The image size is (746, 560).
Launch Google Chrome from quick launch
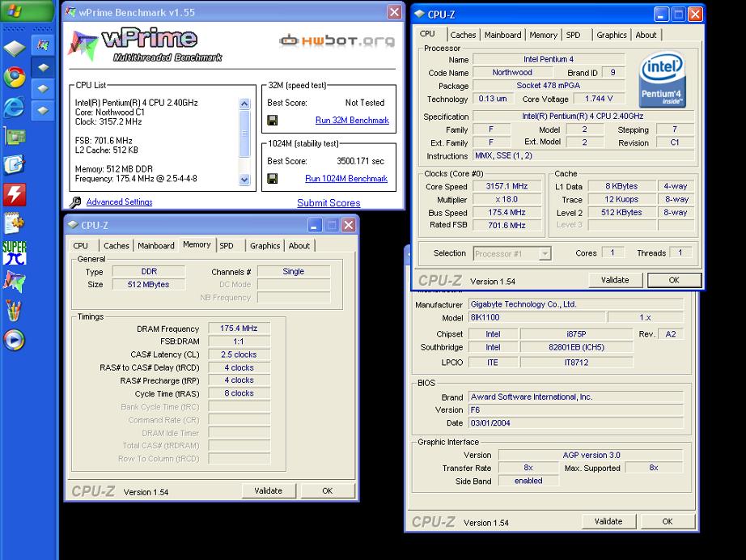(15, 77)
